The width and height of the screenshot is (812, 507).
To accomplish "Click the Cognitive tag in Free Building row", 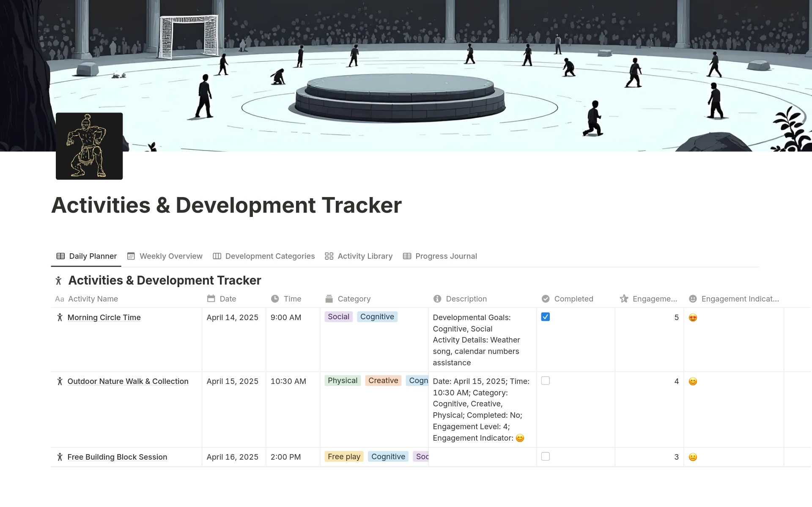I will 388,457.
